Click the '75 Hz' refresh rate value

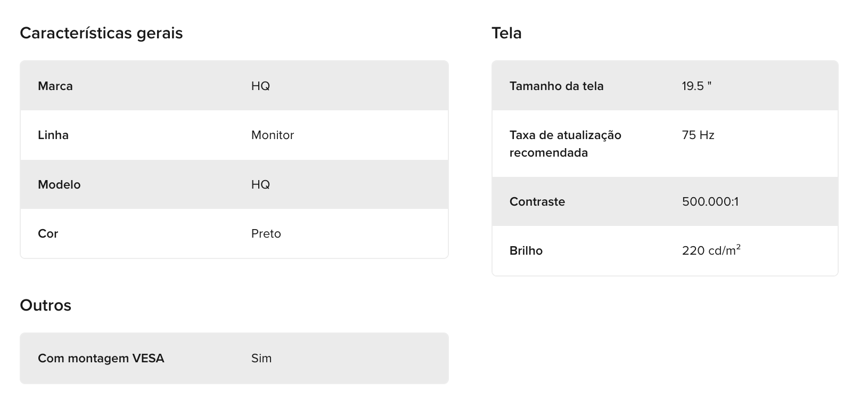[x=698, y=135]
